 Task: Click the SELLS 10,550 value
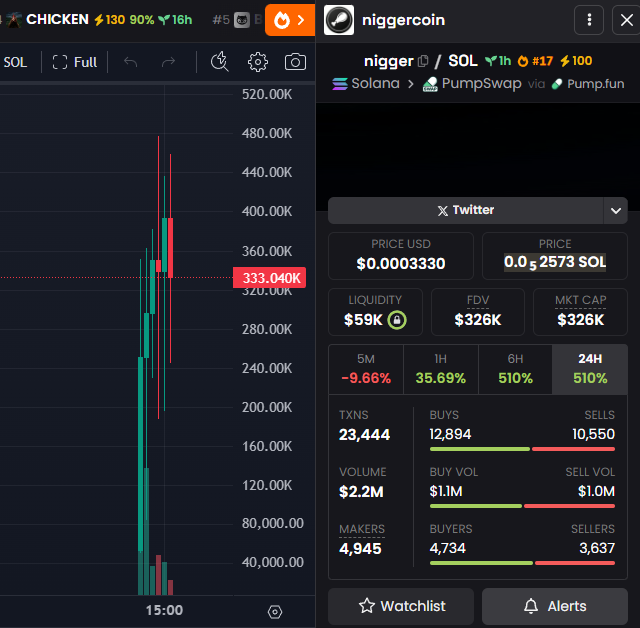[593, 434]
